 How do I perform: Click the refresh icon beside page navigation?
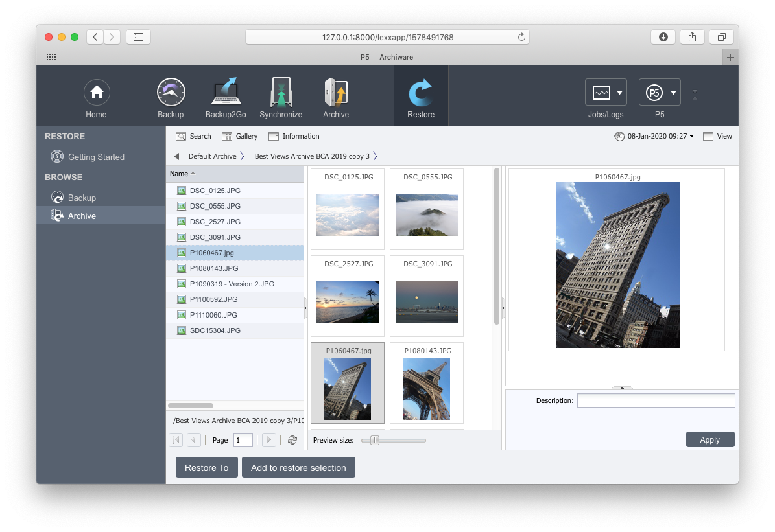click(292, 440)
